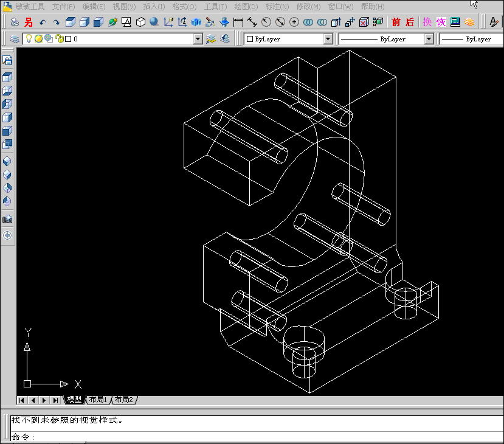
Task: Open the ByLayer lineweight combo box
Action: (472, 39)
